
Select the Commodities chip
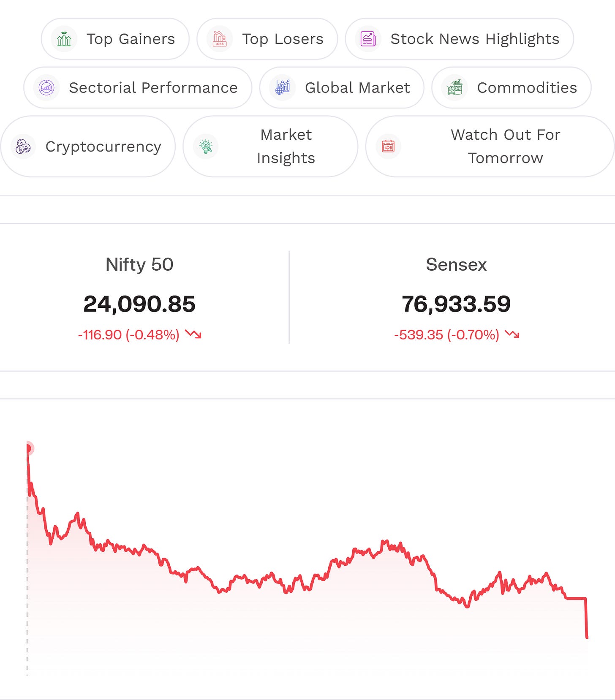[512, 88]
